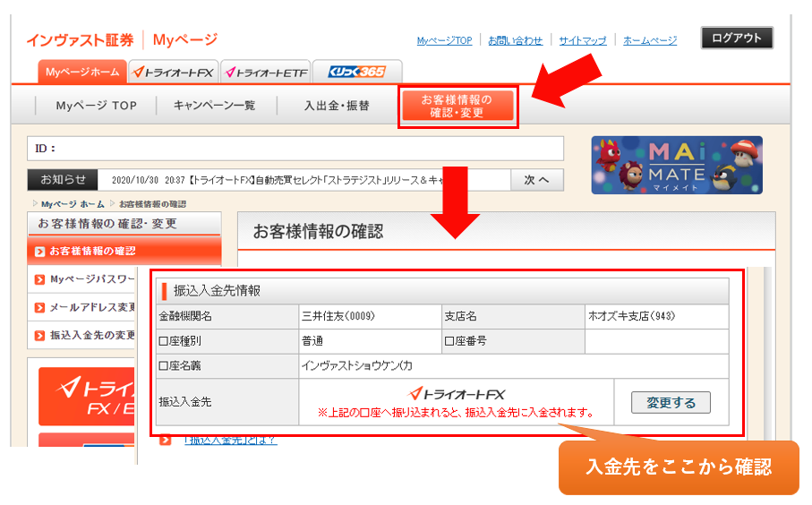Screen dimensions: 812x505
Task: Click arrow icon beside メールアドレス変更
Action: (39, 308)
